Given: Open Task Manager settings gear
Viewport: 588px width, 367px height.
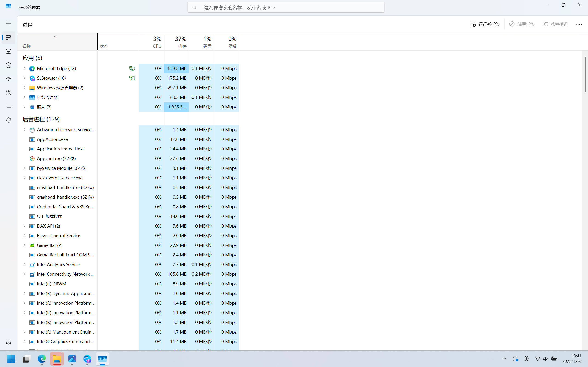Looking at the screenshot, I should pos(8,342).
